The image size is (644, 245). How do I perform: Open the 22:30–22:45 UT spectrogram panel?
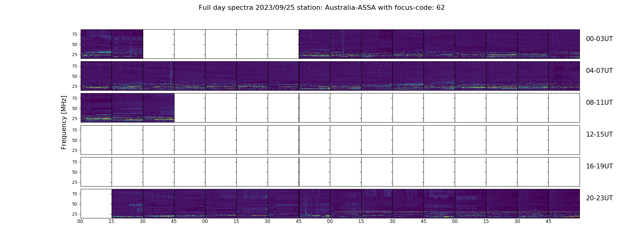pos(408,204)
